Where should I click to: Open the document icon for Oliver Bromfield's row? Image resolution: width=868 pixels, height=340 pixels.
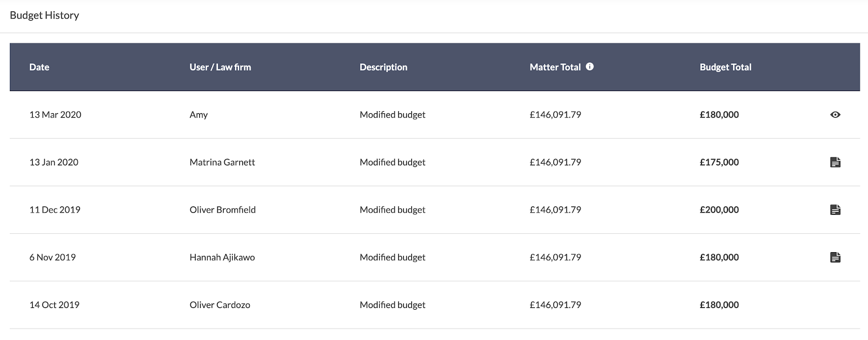coord(835,210)
